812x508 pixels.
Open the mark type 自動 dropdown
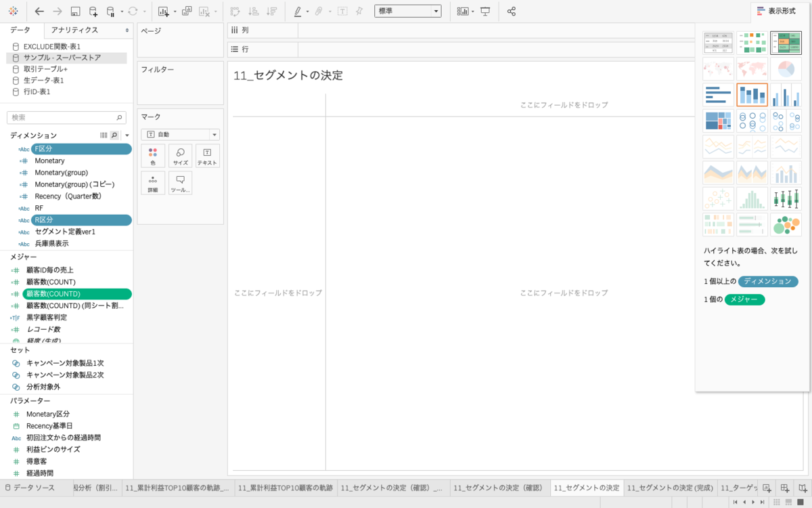tap(180, 135)
